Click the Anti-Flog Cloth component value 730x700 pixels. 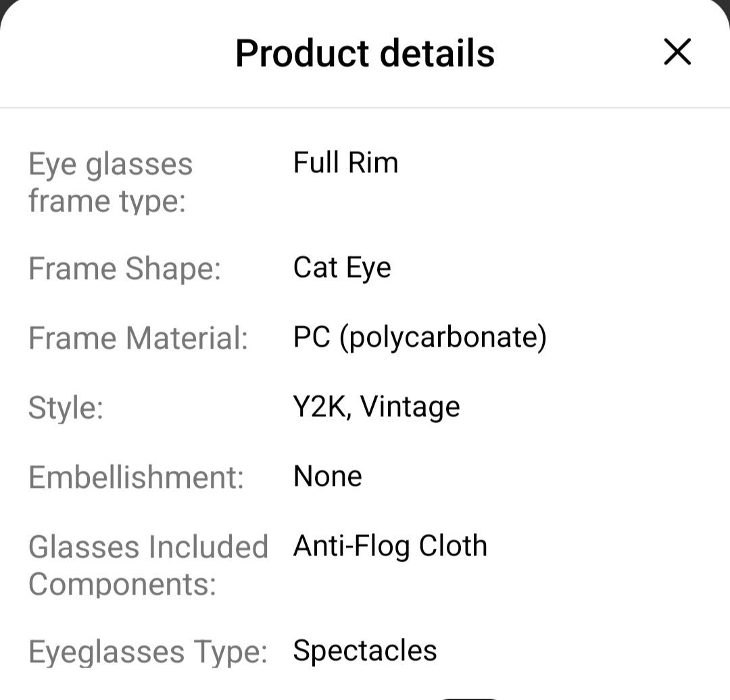point(389,545)
